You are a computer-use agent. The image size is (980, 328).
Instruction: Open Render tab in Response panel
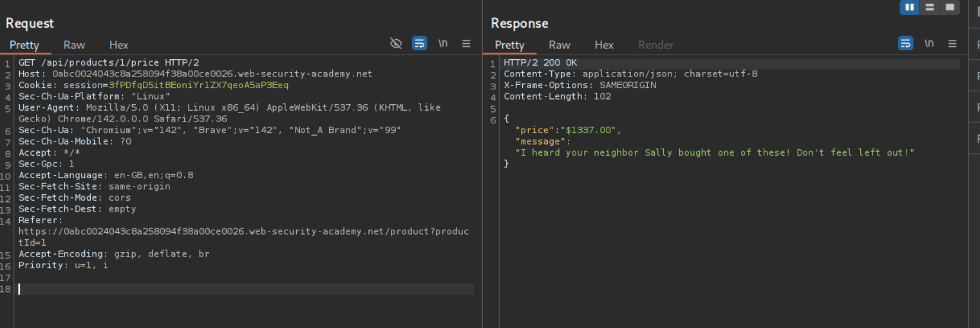click(655, 45)
